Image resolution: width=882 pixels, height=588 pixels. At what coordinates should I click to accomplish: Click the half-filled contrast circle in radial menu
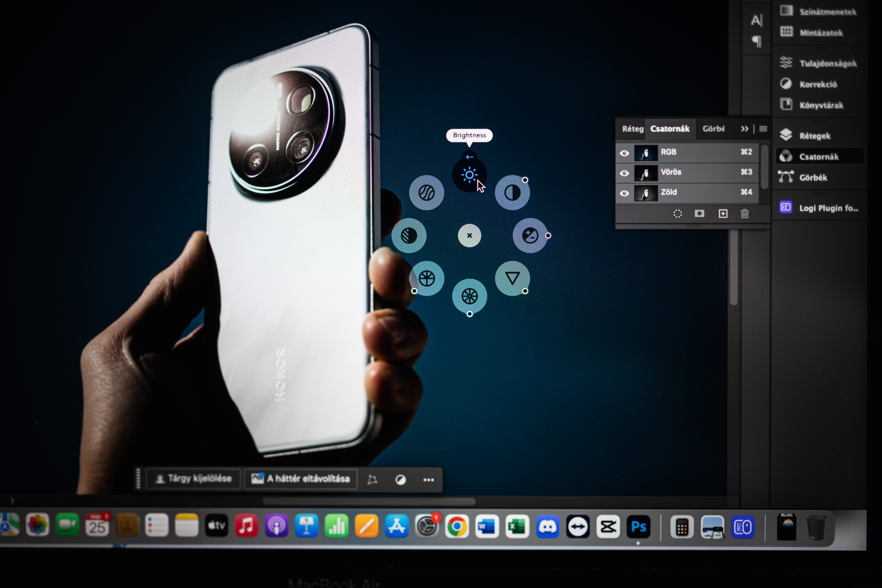pyautogui.click(x=512, y=193)
